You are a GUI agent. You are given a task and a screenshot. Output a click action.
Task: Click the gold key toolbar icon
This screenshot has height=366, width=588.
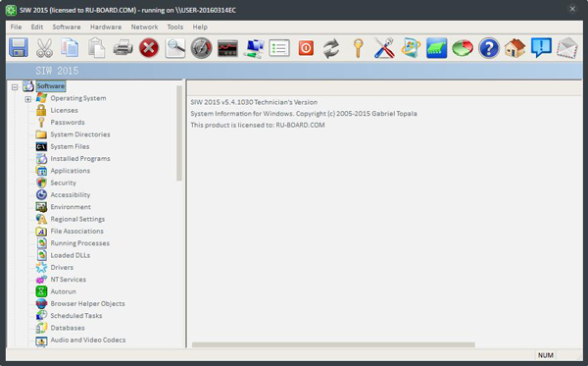pyautogui.click(x=358, y=48)
